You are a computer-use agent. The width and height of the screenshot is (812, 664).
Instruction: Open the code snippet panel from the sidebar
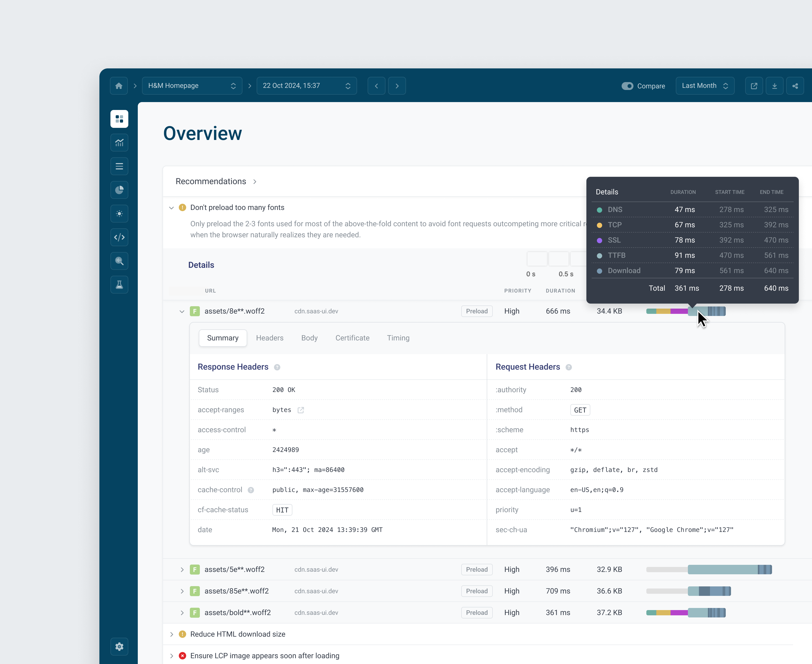(119, 237)
